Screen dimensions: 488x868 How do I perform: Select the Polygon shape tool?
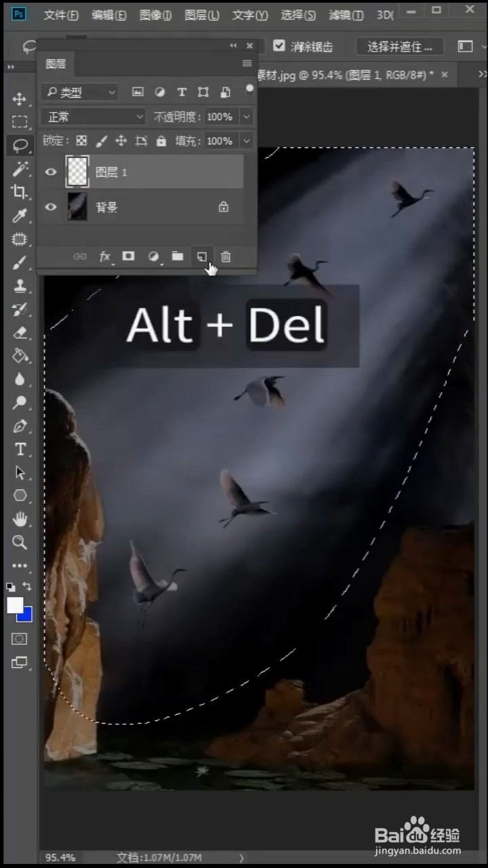click(20, 496)
